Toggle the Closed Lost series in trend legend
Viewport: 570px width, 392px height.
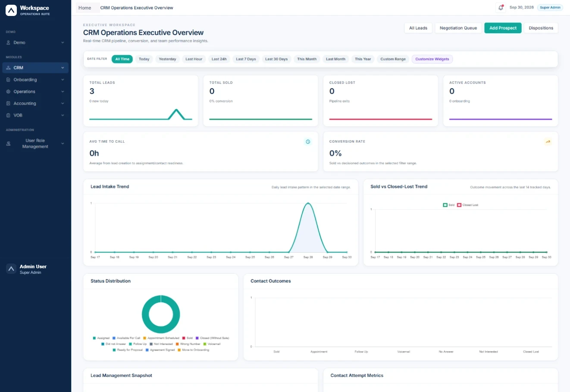point(468,205)
